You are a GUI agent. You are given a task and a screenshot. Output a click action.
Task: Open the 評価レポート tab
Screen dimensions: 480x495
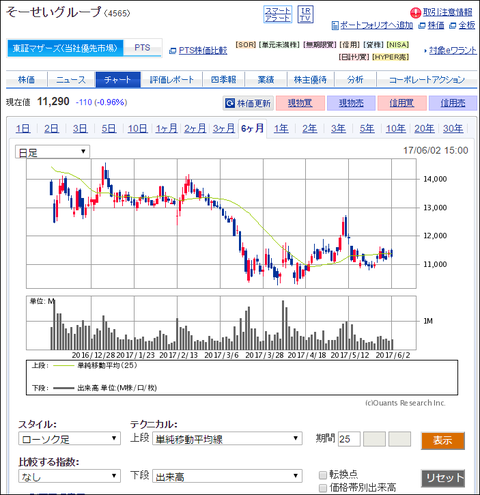(x=171, y=80)
